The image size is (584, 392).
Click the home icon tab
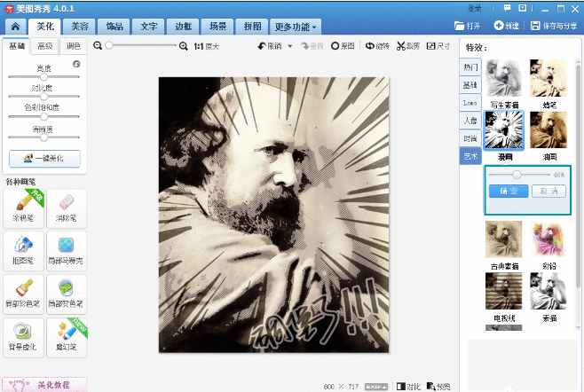[15, 27]
